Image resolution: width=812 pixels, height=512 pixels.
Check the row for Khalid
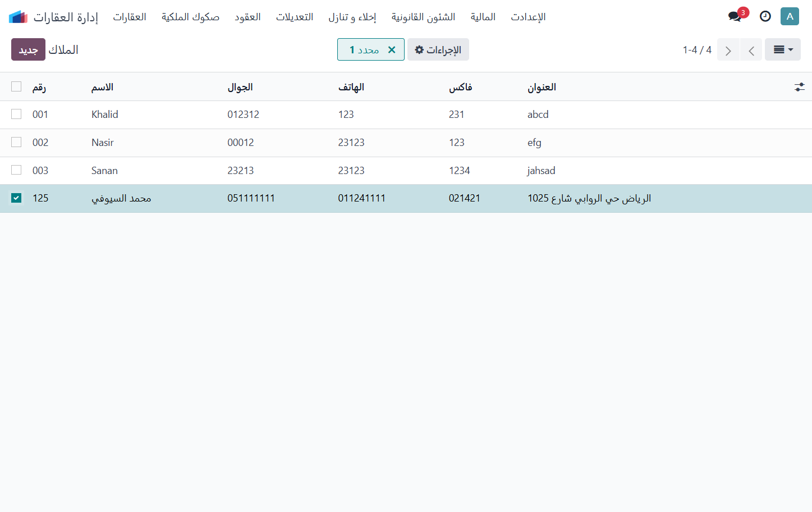tap(16, 114)
